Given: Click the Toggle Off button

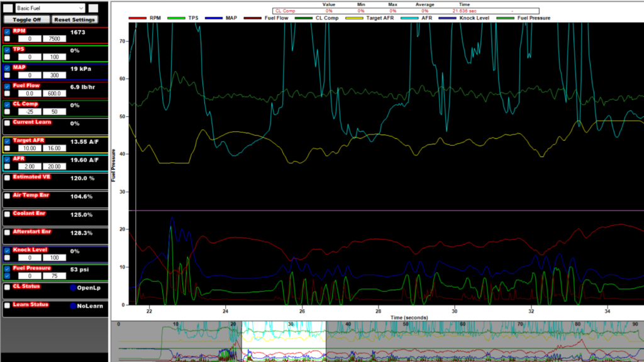Looking at the screenshot, I should 26,19.
